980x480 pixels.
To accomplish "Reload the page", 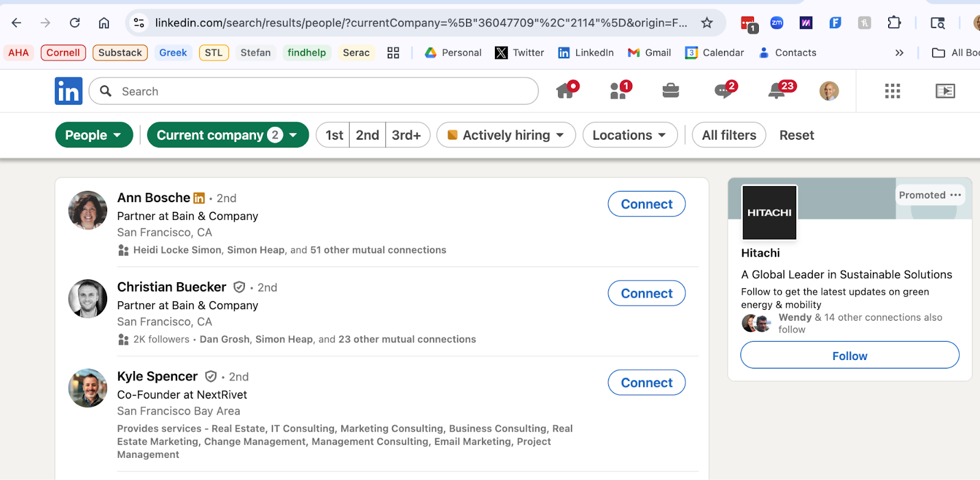I will click(x=75, y=23).
